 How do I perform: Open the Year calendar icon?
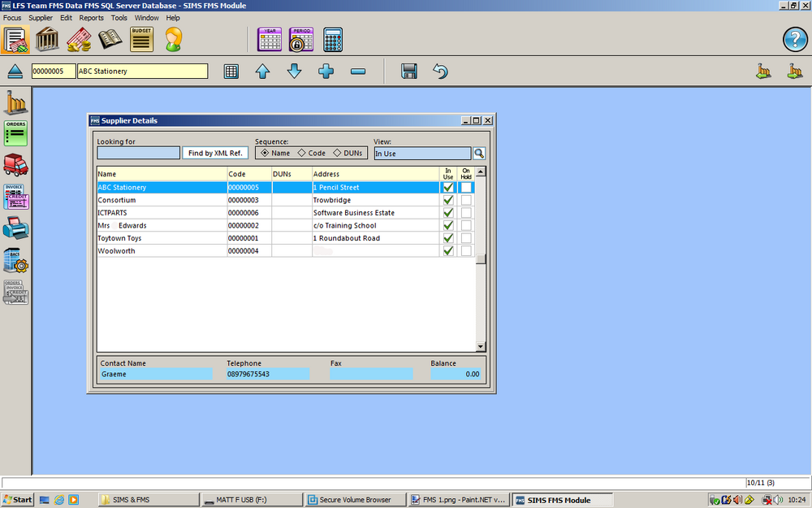pyautogui.click(x=270, y=39)
